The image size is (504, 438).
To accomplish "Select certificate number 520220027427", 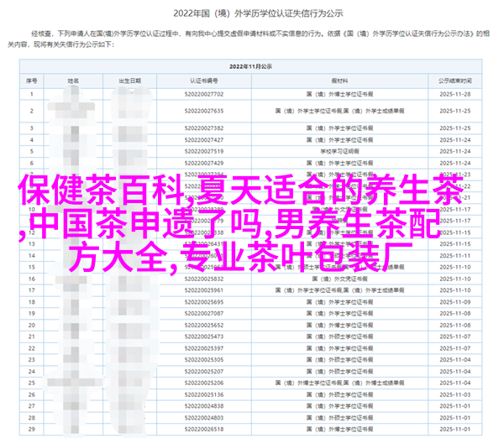I will click(206, 140).
